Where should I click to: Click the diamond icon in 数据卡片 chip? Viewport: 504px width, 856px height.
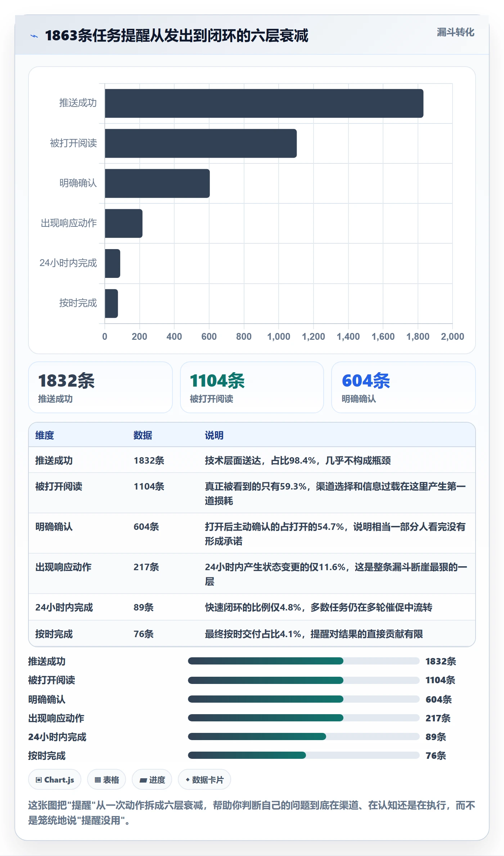(188, 780)
